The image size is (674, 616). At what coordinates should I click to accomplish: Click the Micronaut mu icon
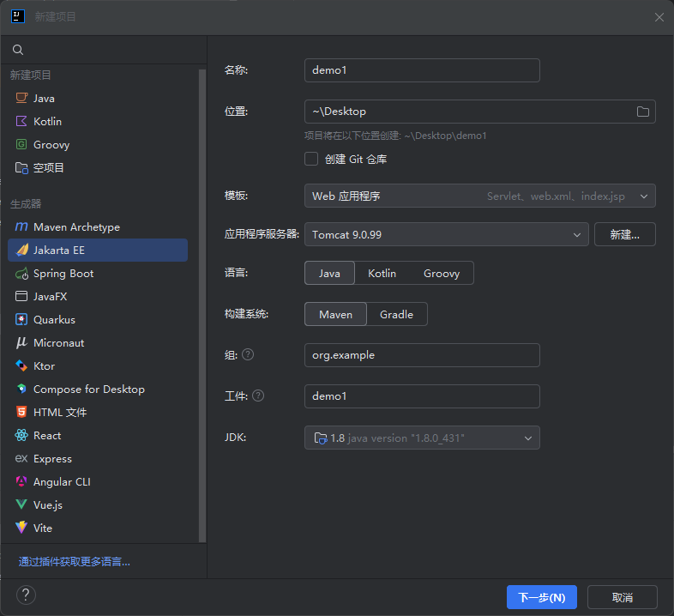21,343
